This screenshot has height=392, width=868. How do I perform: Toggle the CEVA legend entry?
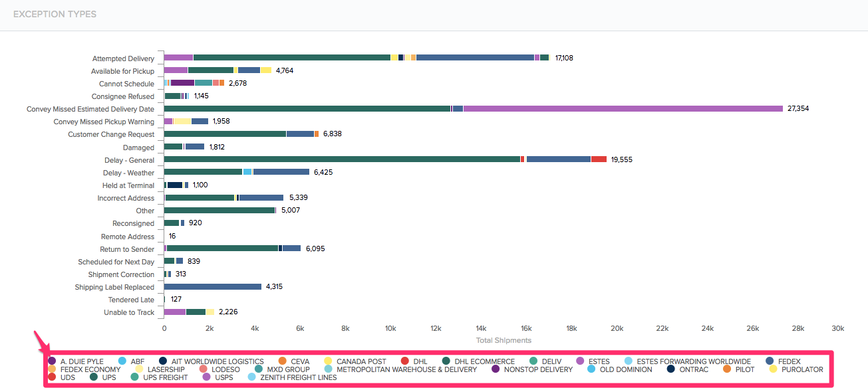(x=293, y=361)
